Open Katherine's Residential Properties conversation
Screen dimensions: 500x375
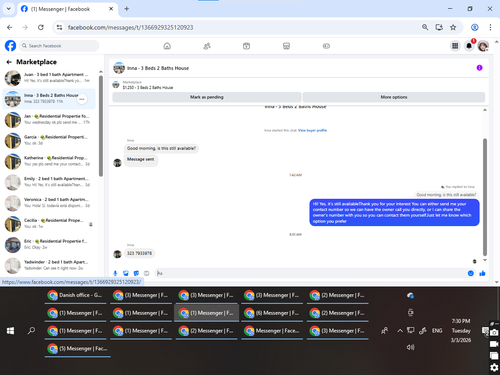click(49, 161)
